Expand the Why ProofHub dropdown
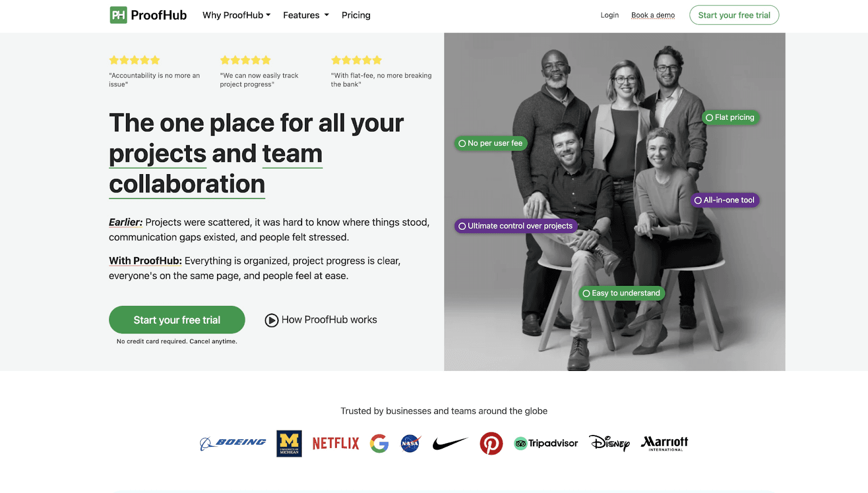 point(237,15)
